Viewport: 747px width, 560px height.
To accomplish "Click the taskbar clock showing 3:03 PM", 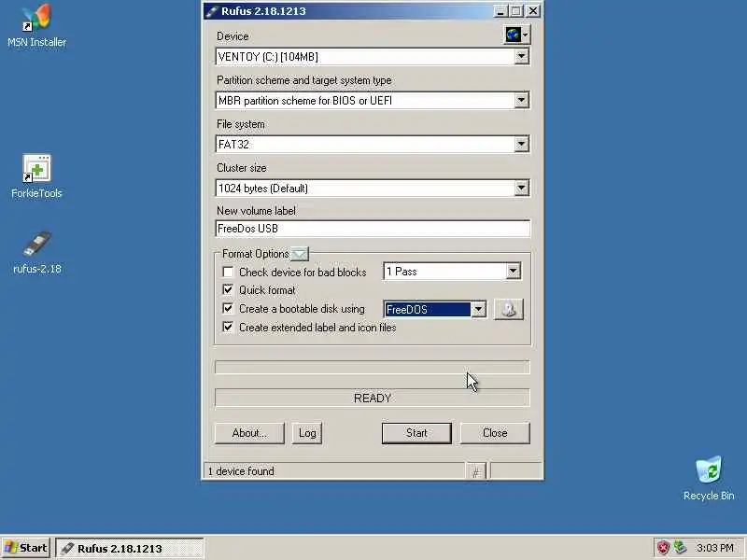I will (715, 548).
